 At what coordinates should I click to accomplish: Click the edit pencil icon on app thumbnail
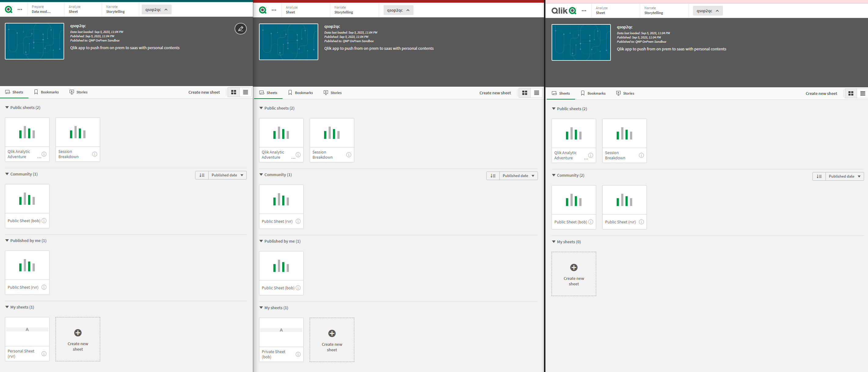[240, 28]
